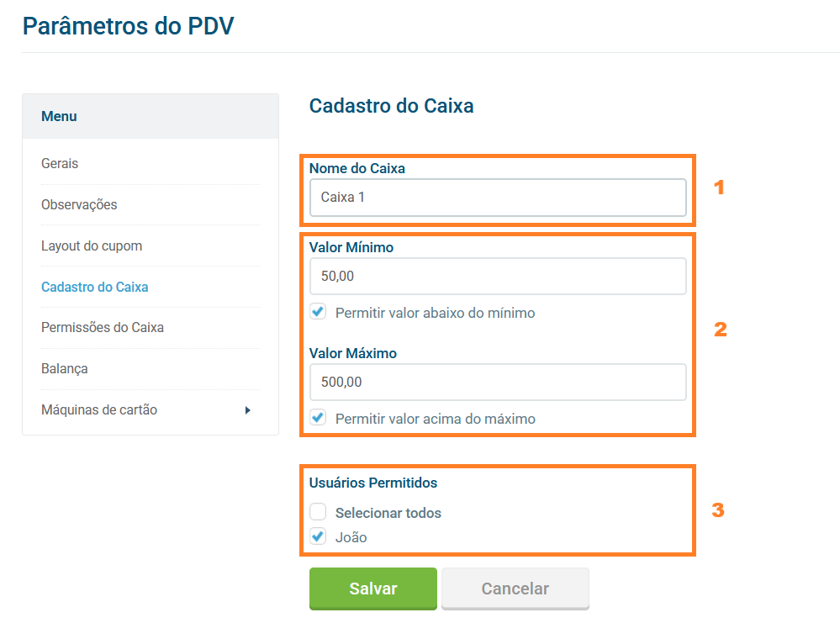The height and width of the screenshot is (623, 840).
Task: Click the Parâmetros do PDV page title
Action: tap(128, 26)
